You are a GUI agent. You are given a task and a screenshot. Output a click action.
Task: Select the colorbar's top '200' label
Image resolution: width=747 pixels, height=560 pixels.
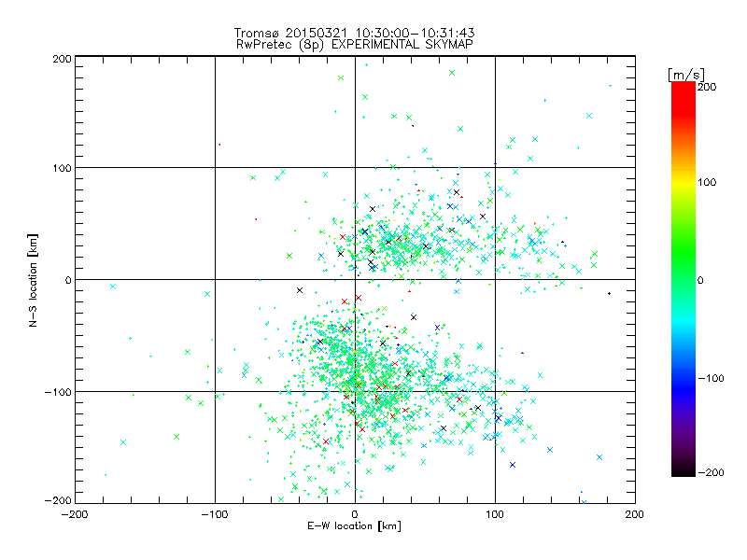(x=707, y=87)
